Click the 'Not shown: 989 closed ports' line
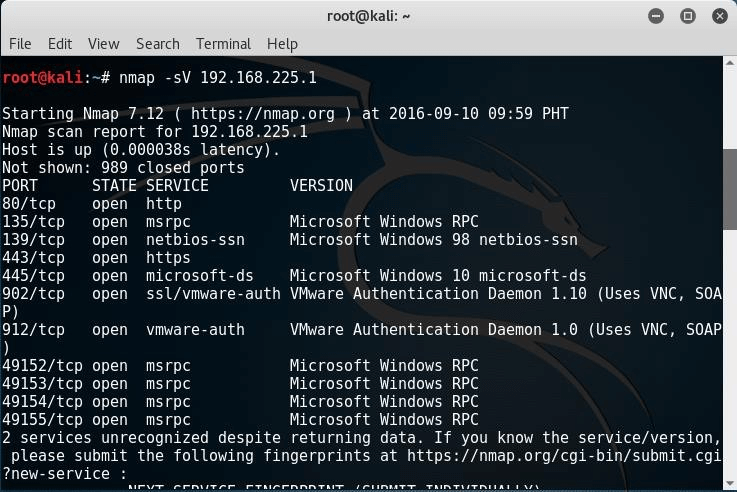This screenshot has width=737, height=492. (123, 168)
